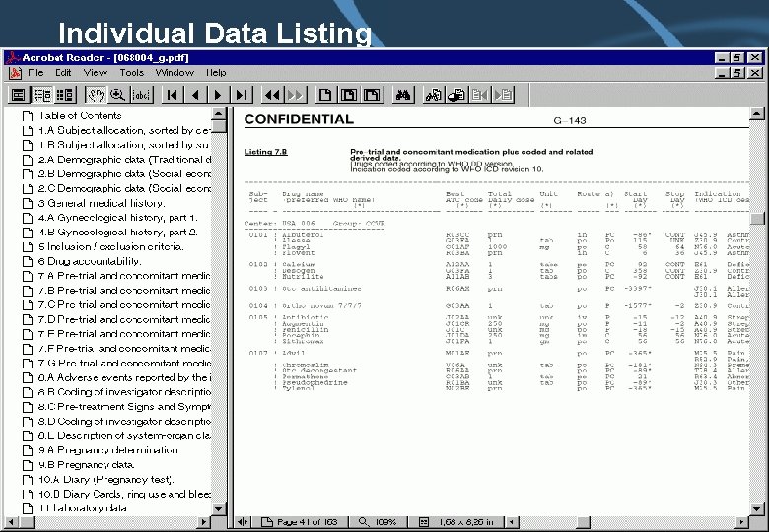Viewport: 769px width, 532px height.
Task: Go to the last page
Action: [x=242, y=95]
